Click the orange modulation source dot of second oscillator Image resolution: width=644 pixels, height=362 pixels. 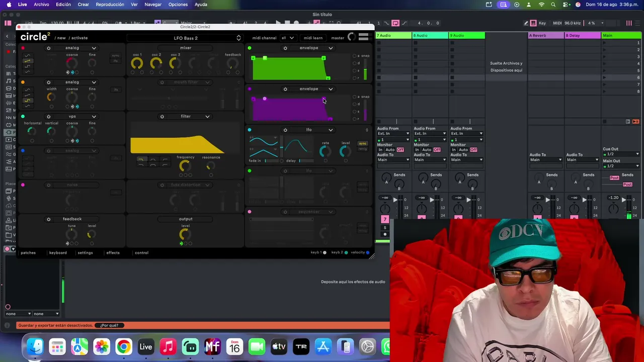pyautogui.click(x=23, y=82)
